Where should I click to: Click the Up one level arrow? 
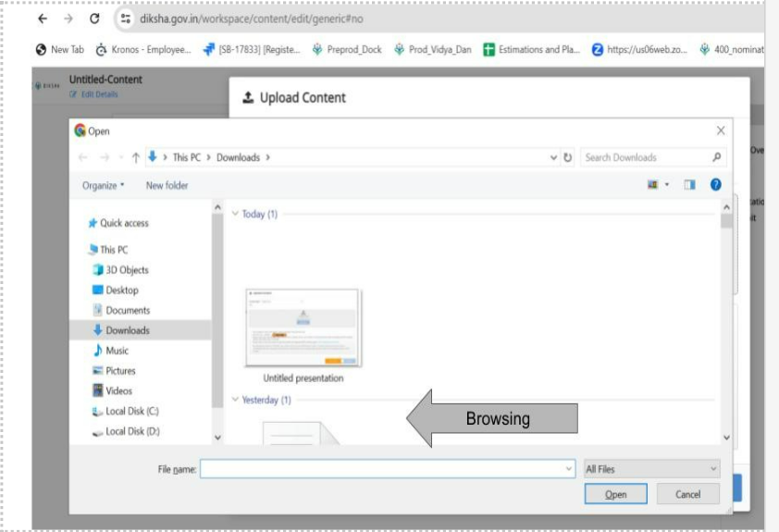tap(136, 157)
